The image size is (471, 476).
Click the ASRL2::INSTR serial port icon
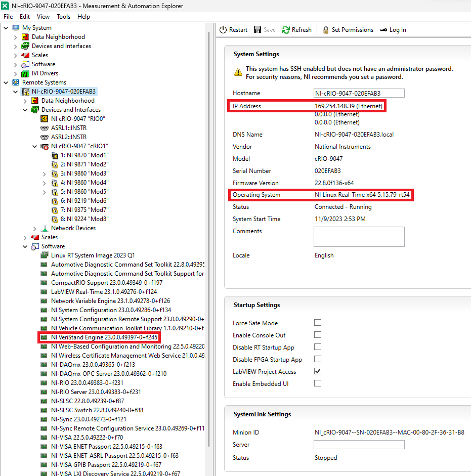(x=45, y=137)
